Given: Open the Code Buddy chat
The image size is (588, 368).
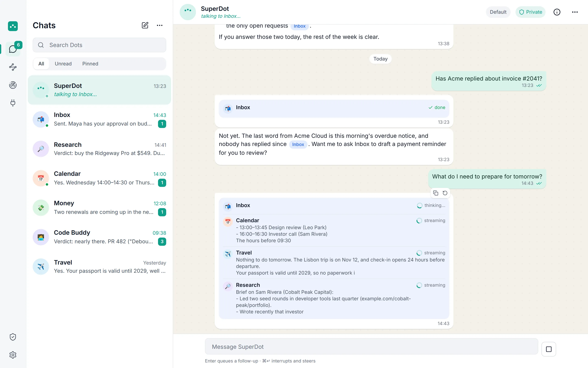Looking at the screenshot, I should pos(99,237).
